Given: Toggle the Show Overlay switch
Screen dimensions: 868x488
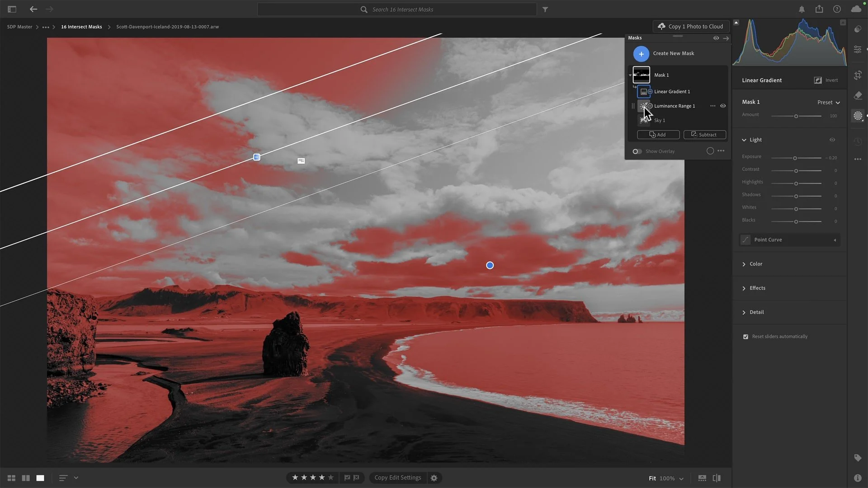Looking at the screenshot, I should pos(637,151).
